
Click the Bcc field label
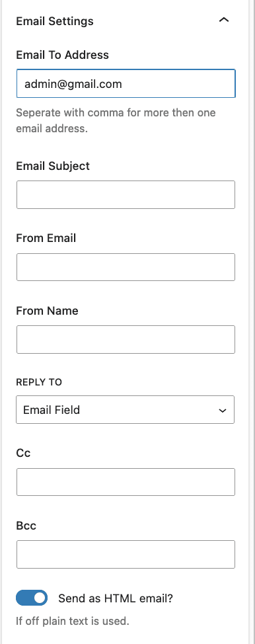26,525
